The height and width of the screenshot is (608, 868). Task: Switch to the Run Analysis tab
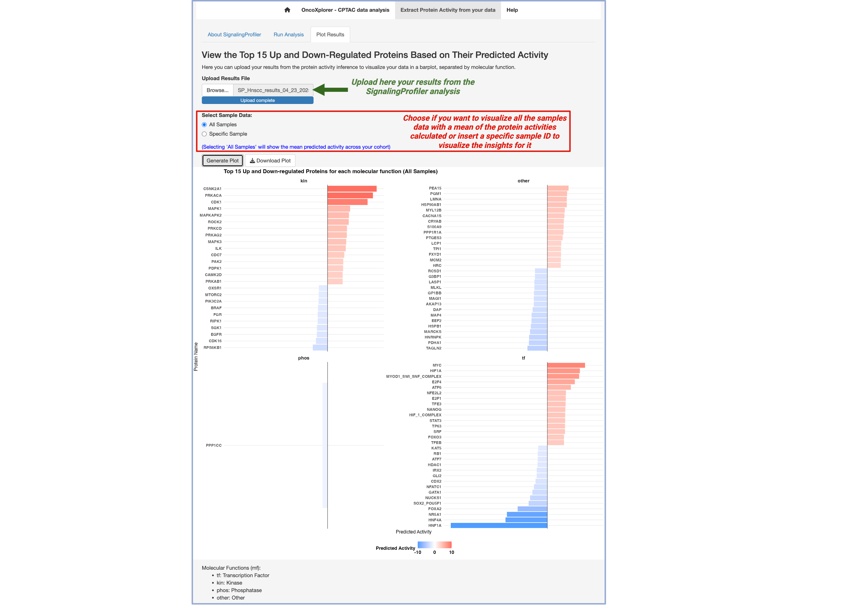pyautogui.click(x=288, y=34)
